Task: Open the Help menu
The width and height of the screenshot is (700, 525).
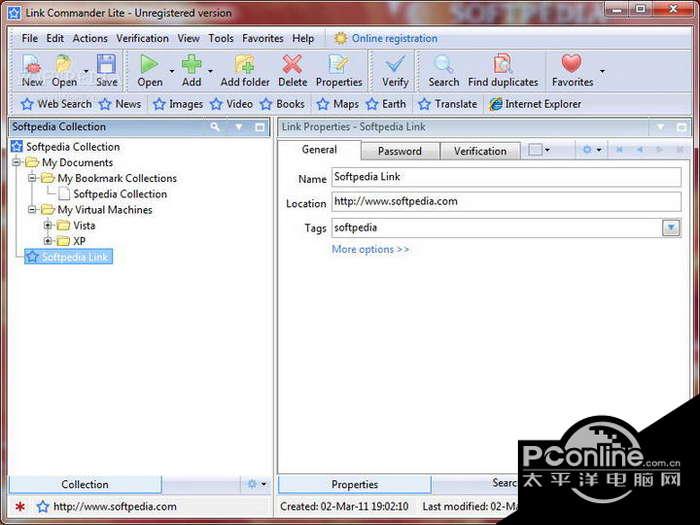Action: click(x=303, y=38)
